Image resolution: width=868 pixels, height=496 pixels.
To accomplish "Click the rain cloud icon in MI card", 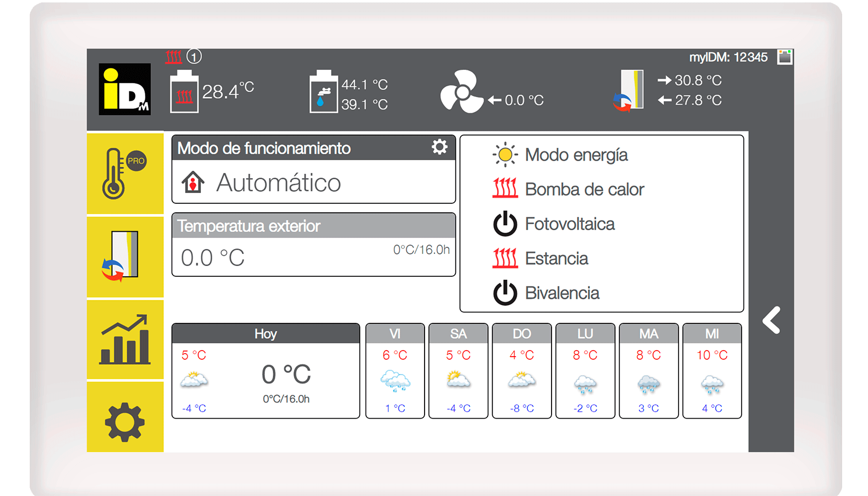I will (712, 385).
